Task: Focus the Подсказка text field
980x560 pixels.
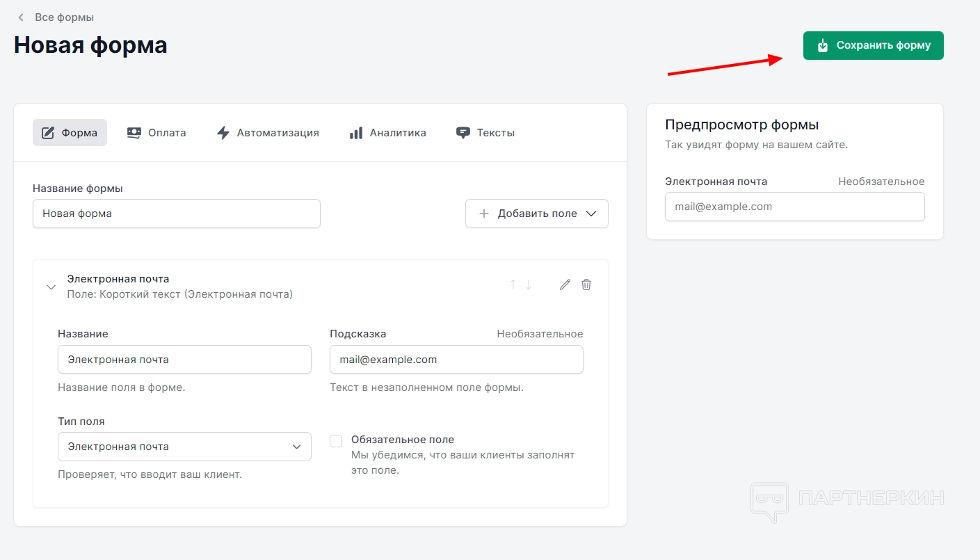Action: [456, 360]
